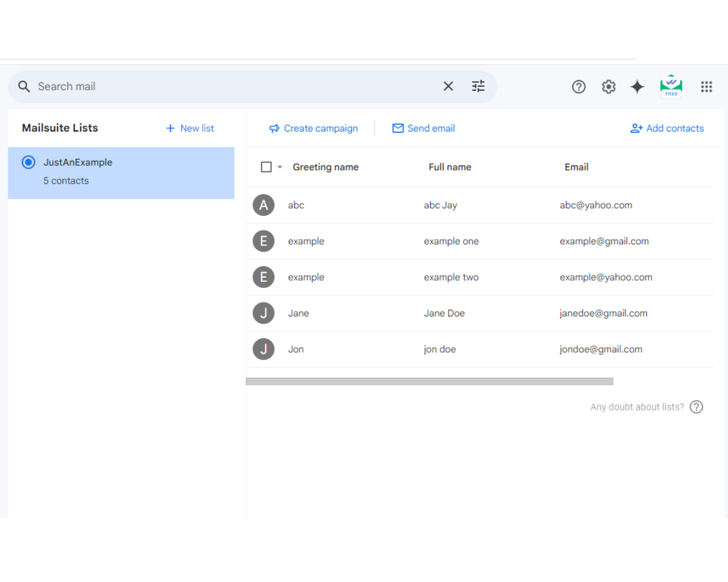Click the 'Any doubt about lists?' link
Viewport: 728px width, 582px height.
tap(637, 407)
